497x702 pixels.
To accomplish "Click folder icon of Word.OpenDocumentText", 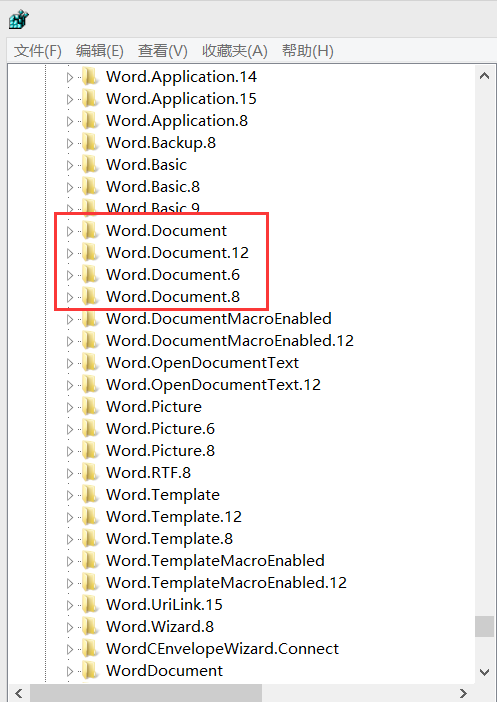I will [90, 362].
